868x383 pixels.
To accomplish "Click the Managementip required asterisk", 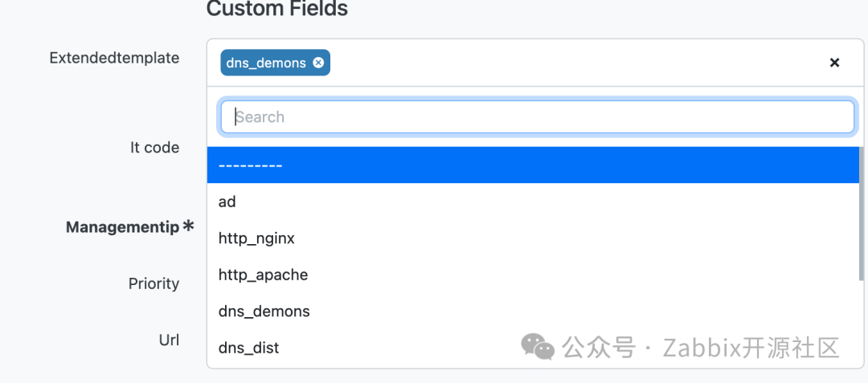I will (188, 226).
